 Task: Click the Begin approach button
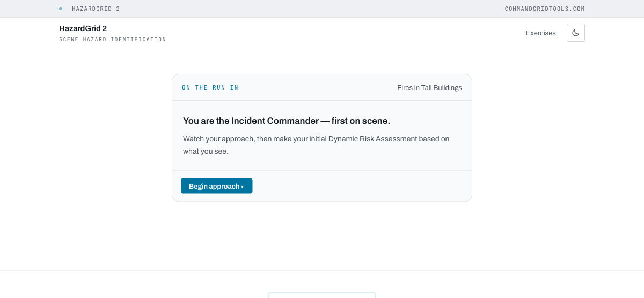[x=216, y=186]
